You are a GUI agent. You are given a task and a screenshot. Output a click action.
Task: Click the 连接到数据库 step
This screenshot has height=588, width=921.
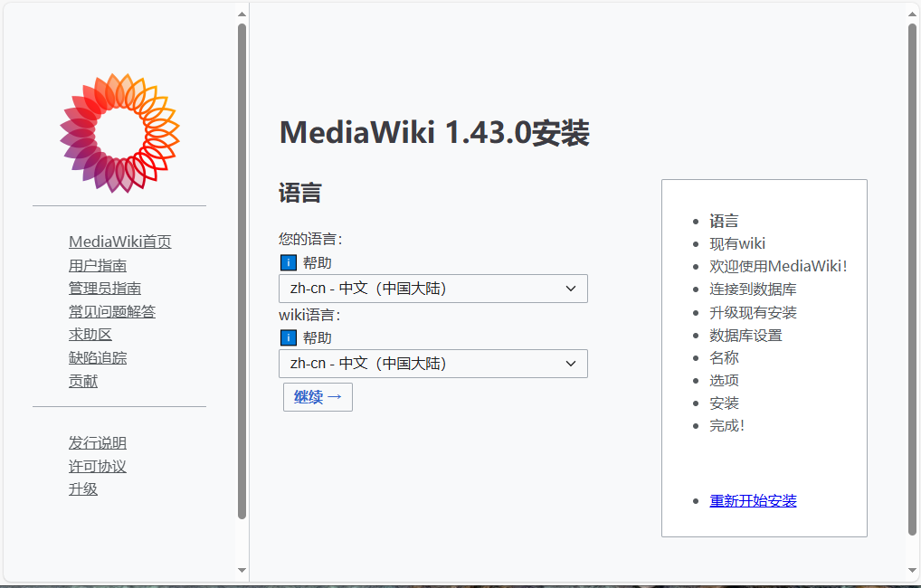pyautogui.click(x=753, y=289)
